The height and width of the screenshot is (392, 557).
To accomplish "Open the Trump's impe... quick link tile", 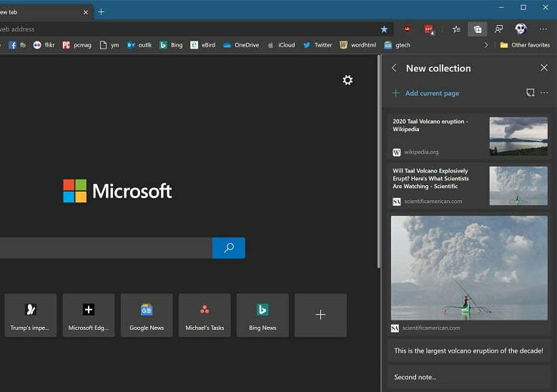I will 31,315.
